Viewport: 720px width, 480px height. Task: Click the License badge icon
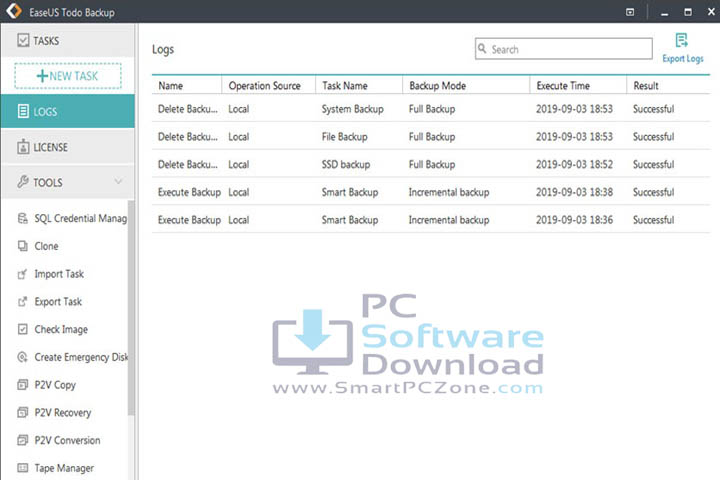point(23,147)
